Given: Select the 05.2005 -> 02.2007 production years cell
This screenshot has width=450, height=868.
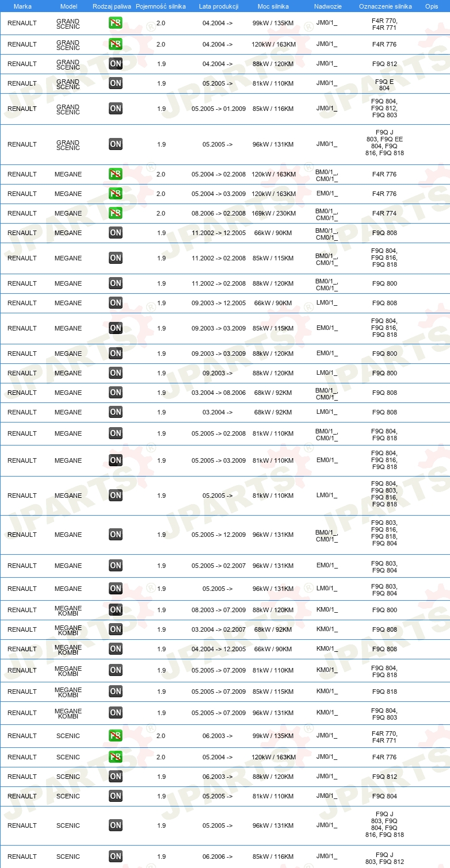Looking at the screenshot, I should click(x=219, y=566).
